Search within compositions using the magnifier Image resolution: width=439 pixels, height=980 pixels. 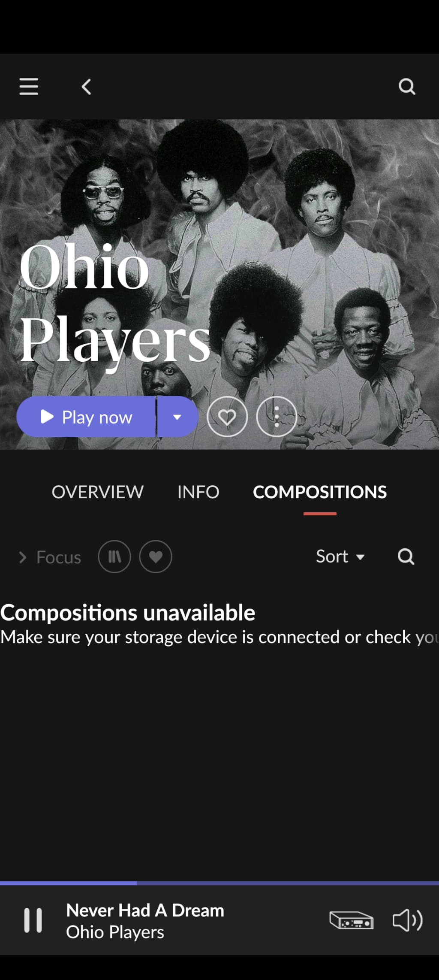406,557
